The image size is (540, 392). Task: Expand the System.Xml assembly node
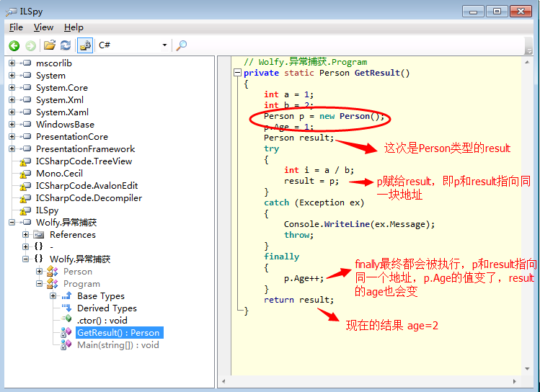coord(12,100)
